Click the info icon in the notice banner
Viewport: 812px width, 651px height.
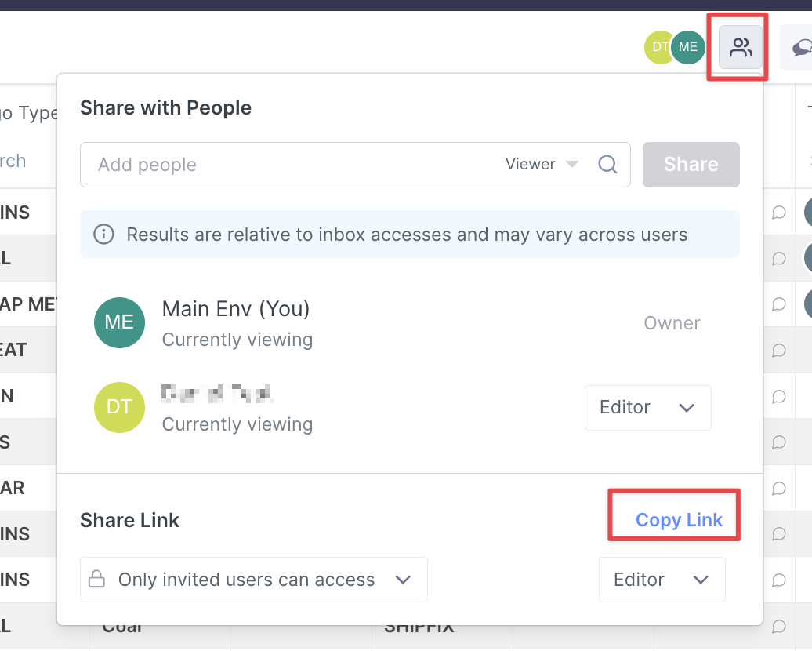coord(103,235)
